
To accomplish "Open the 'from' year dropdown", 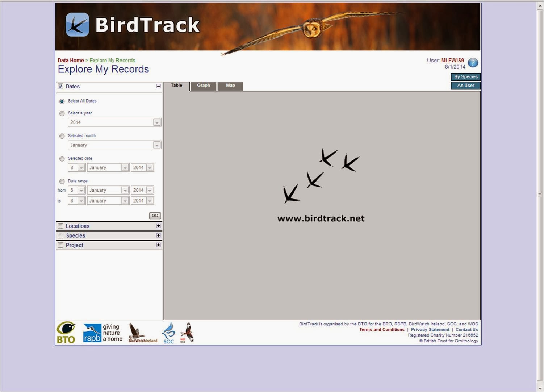I will pos(143,190).
